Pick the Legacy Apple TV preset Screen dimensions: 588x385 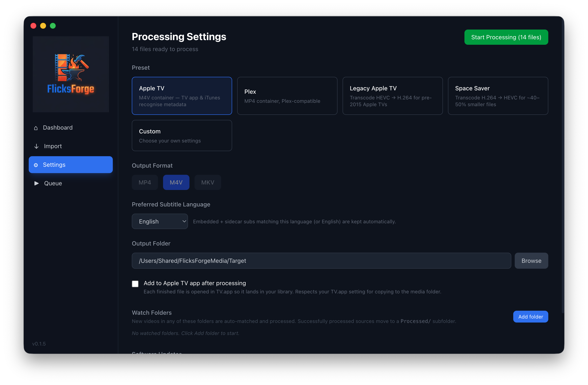click(393, 96)
